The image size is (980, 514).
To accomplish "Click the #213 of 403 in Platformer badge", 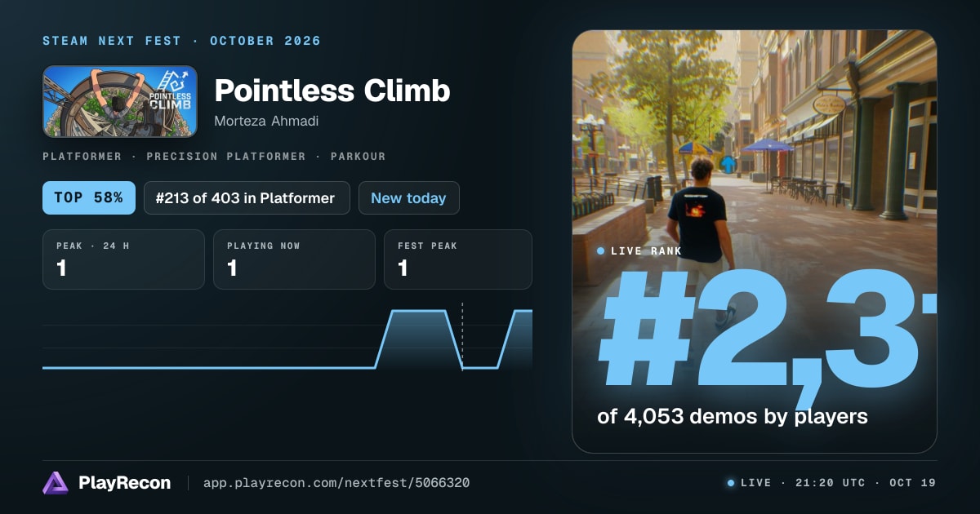I will click(x=247, y=198).
